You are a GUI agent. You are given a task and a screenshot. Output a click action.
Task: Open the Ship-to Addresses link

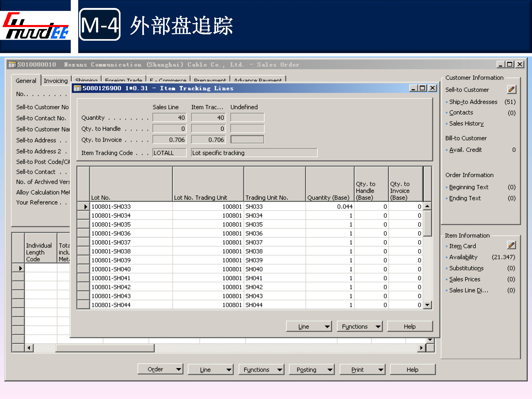point(473,102)
